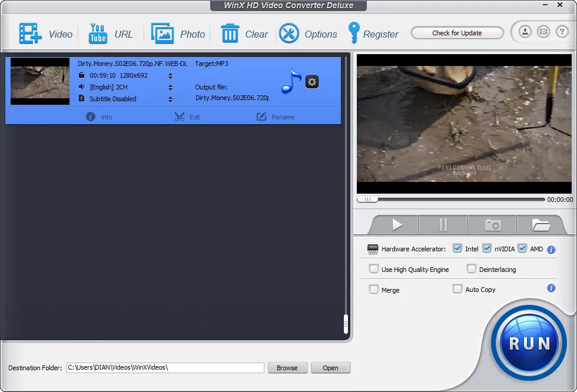Disable Intel hardware acceleration checkbox

(x=457, y=248)
